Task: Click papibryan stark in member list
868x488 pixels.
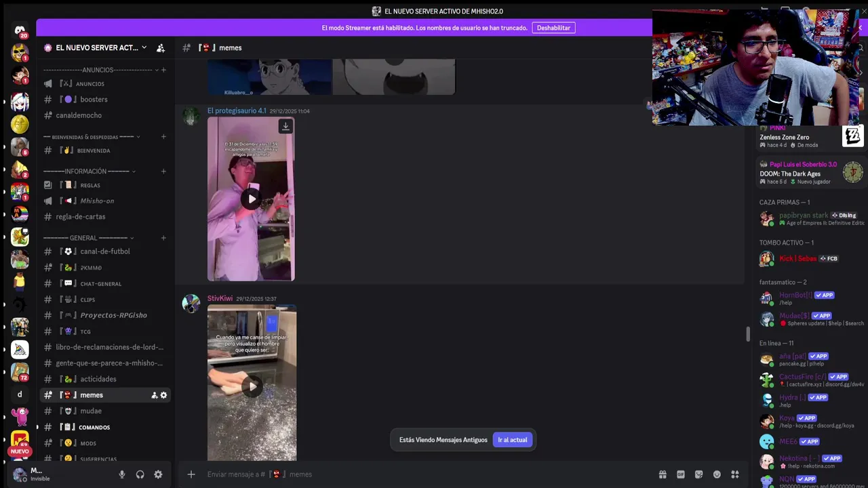Action: [812, 219]
